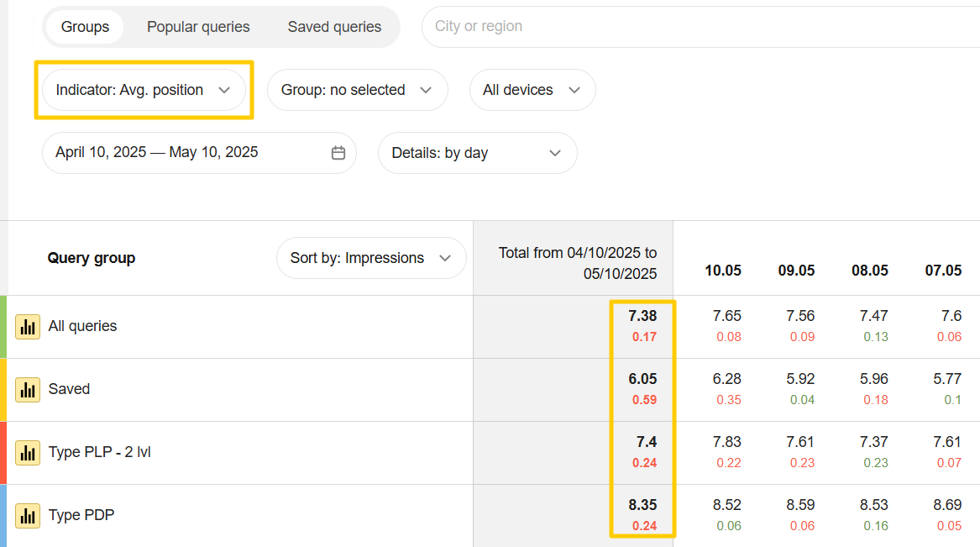Open the Group: no selected dropdown
The height and width of the screenshot is (547, 980).
(357, 90)
